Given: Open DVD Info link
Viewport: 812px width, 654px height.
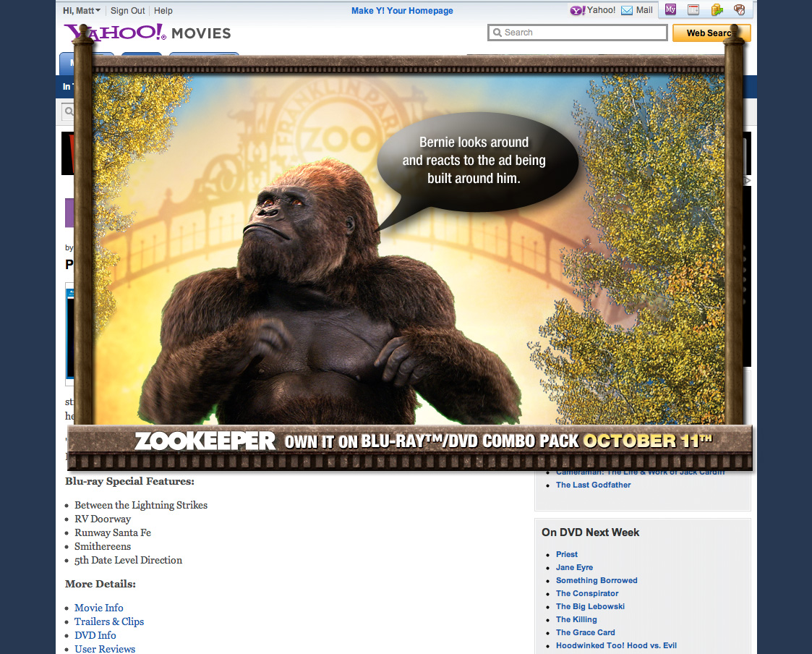Looking at the screenshot, I should tap(95, 634).
